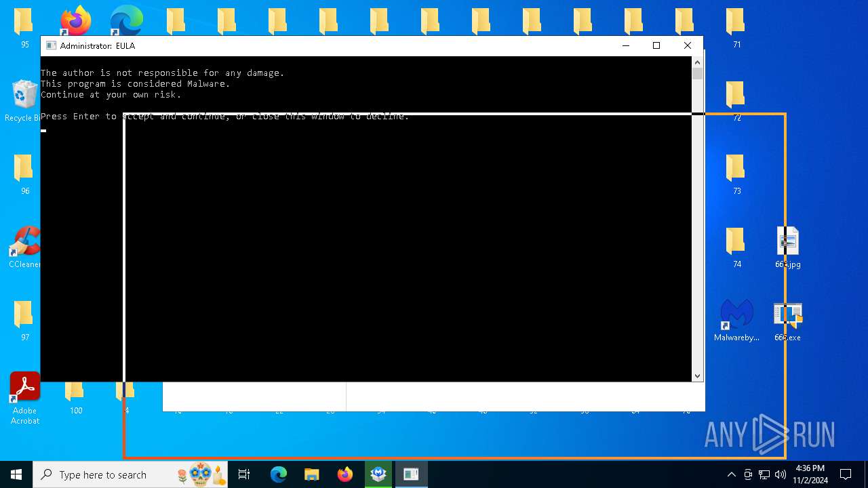Click the console scrollbar up arrow
This screenshot has height=488, width=868.
click(697, 62)
